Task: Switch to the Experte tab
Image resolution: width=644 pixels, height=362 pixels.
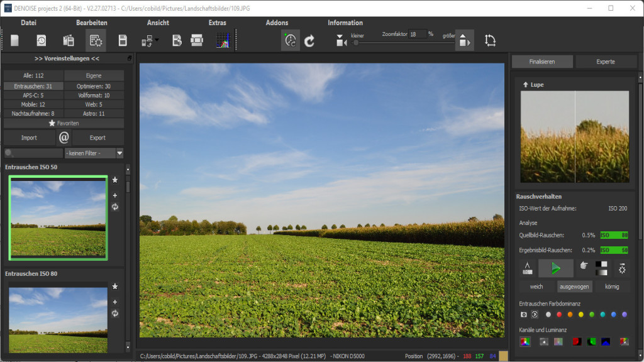Action: click(606, 62)
